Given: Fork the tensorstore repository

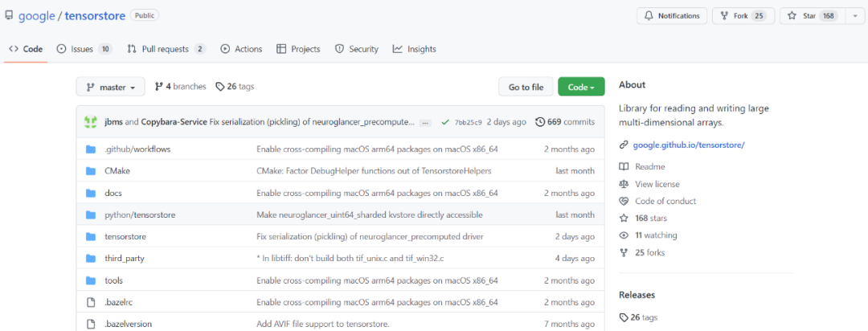Looking at the screenshot, I should [743, 16].
